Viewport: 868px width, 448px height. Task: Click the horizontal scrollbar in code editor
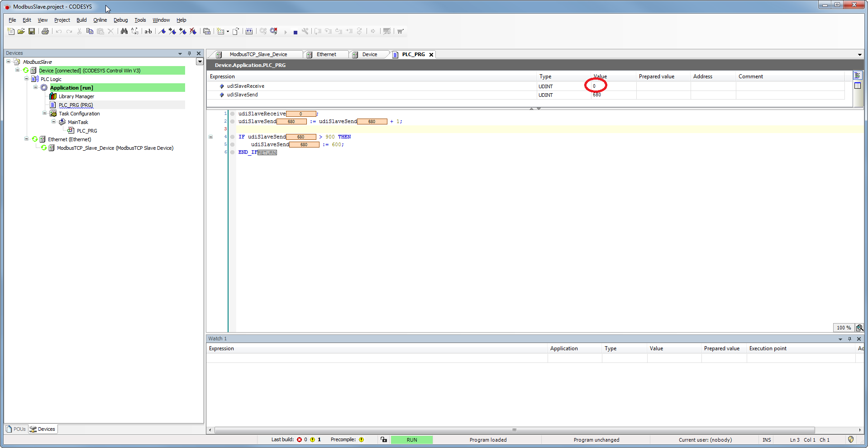click(x=514, y=430)
